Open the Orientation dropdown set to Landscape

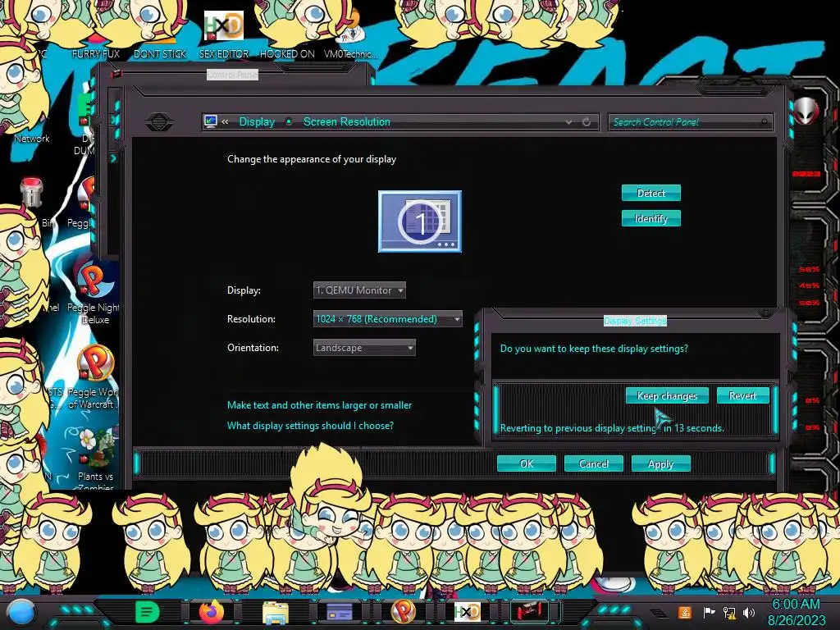point(364,348)
